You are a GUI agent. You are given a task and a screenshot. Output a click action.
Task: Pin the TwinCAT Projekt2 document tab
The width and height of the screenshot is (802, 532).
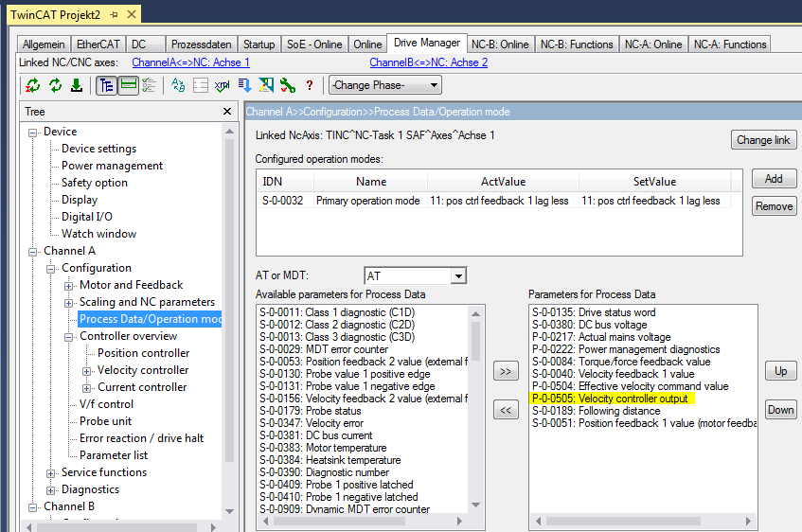click(114, 14)
